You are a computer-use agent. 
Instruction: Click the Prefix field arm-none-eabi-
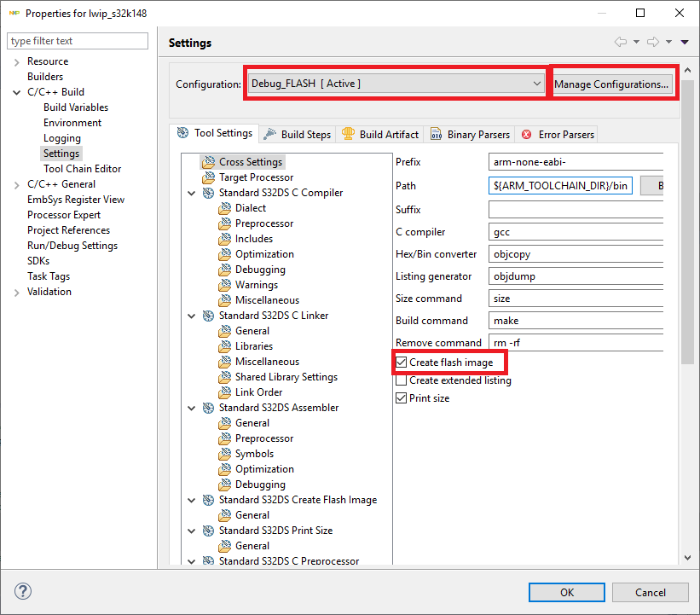point(576,162)
